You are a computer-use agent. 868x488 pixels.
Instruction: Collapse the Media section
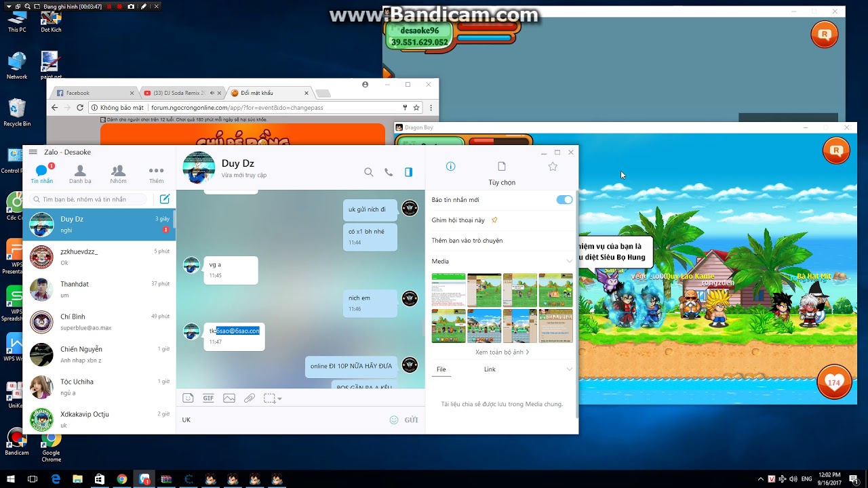coord(569,261)
